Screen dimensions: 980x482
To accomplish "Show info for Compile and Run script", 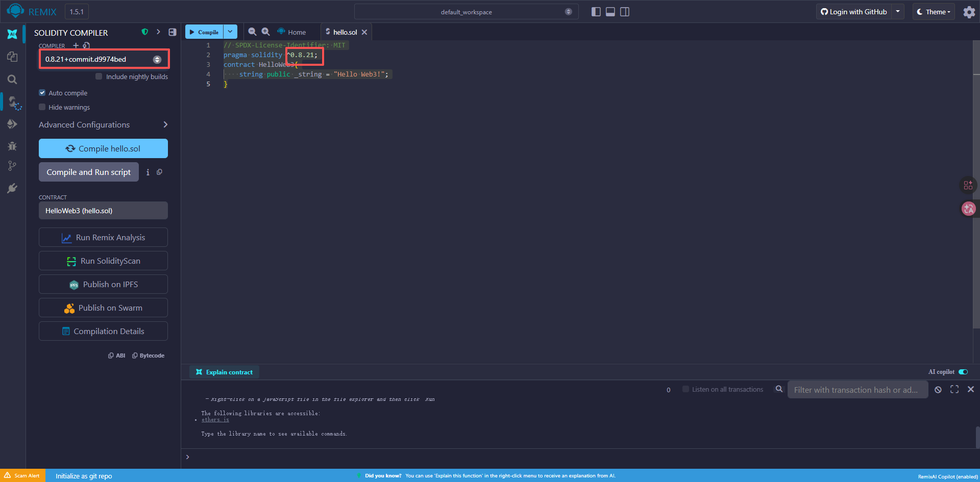I will click(148, 172).
